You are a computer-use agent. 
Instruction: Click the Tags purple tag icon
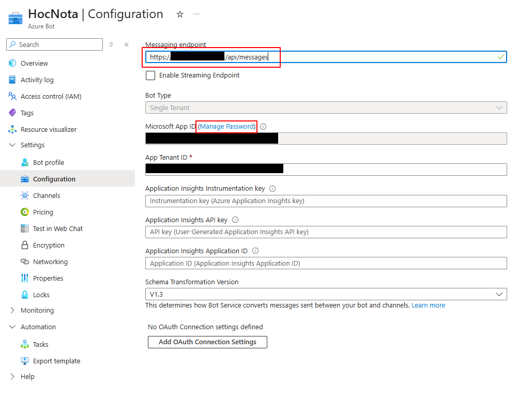pyautogui.click(x=12, y=113)
